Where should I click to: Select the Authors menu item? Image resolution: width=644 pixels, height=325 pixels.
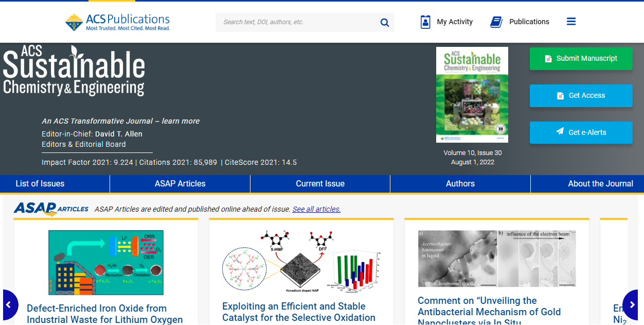point(460,184)
